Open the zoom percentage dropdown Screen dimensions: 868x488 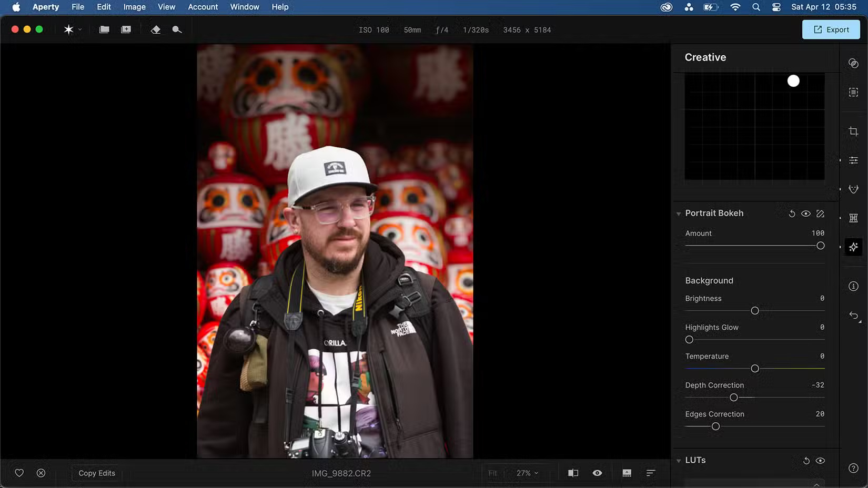click(527, 473)
